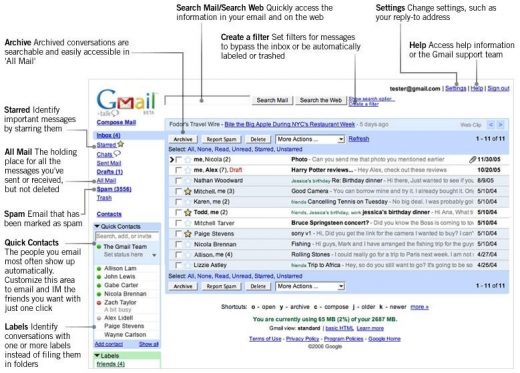Open bottom More Actions dropdown
The height and width of the screenshot is (373, 520).
pyautogui.click(x=310, y=286)
